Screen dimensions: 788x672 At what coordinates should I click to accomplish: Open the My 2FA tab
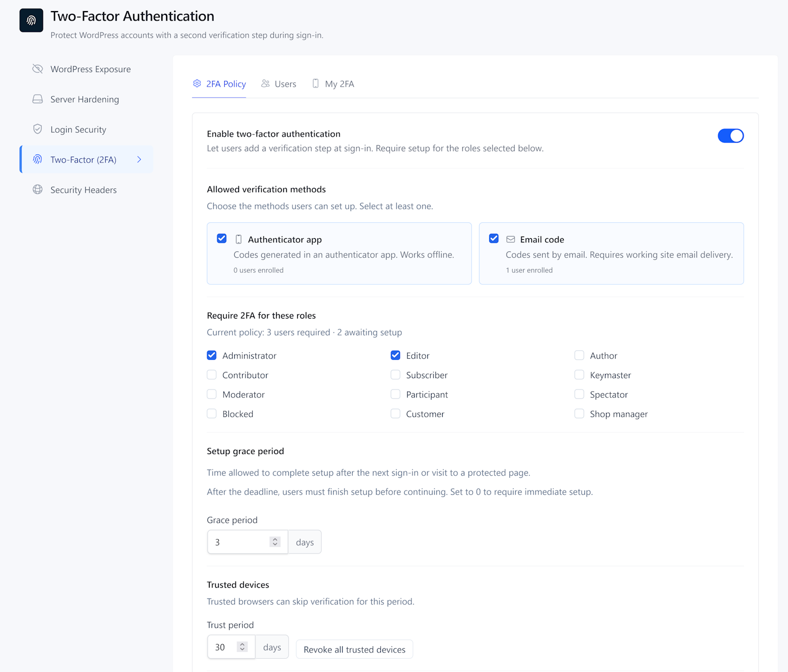pos(333,84)
